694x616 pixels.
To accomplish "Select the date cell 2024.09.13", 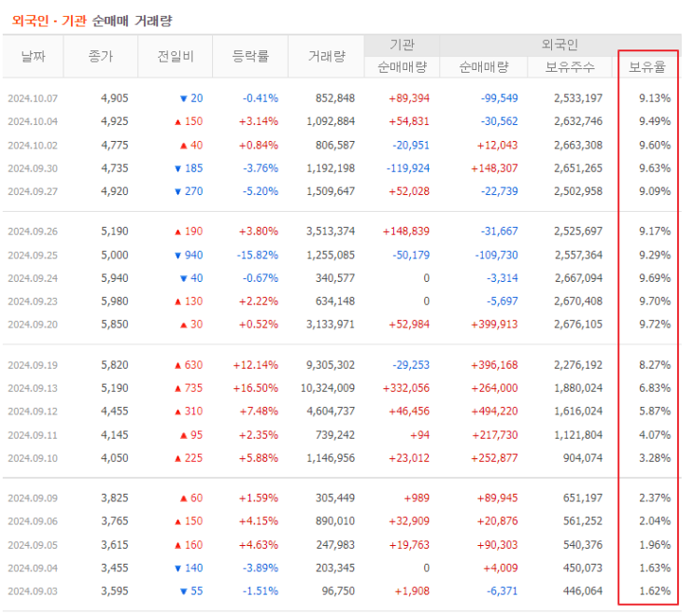I will point(33,388).
